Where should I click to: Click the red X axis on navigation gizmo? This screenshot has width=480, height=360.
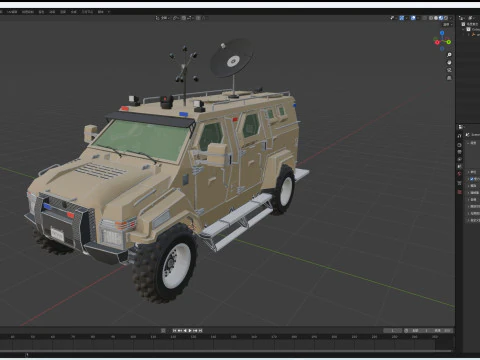pyautogui.click(x=437, y=42)
